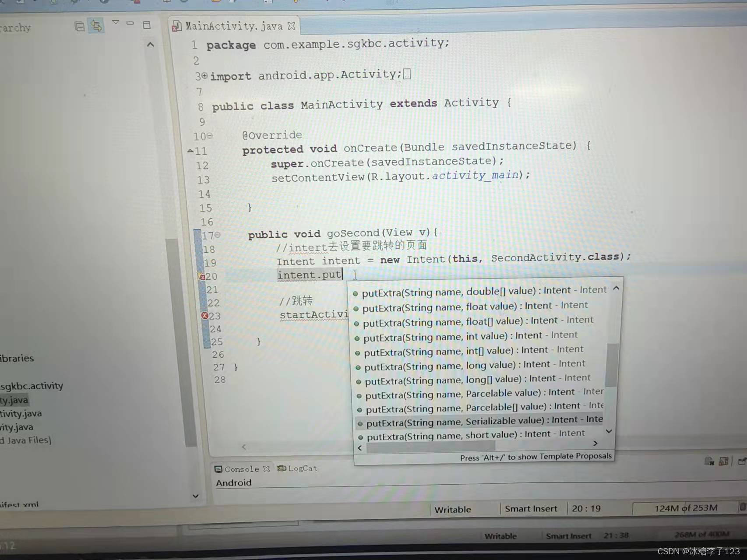
Task: Click the package declaration on line 1
Action: point(328,44)
